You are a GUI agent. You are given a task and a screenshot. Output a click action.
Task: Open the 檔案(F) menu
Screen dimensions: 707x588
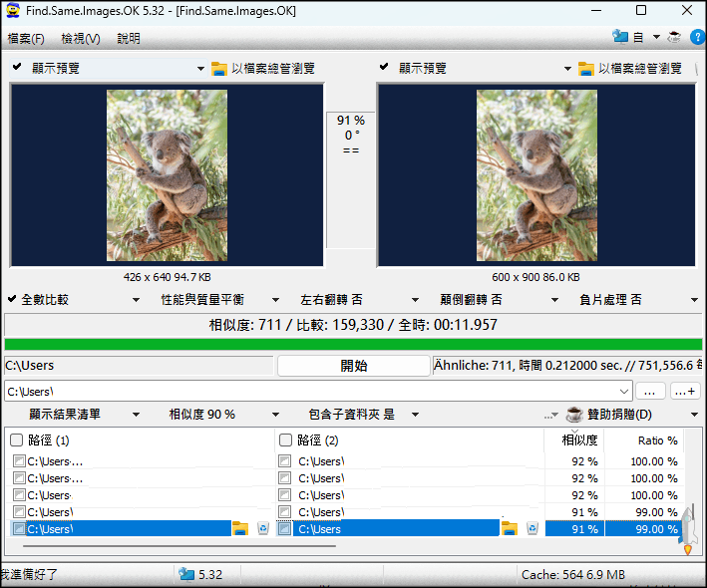pyautogui.click(x=25, y=39)
